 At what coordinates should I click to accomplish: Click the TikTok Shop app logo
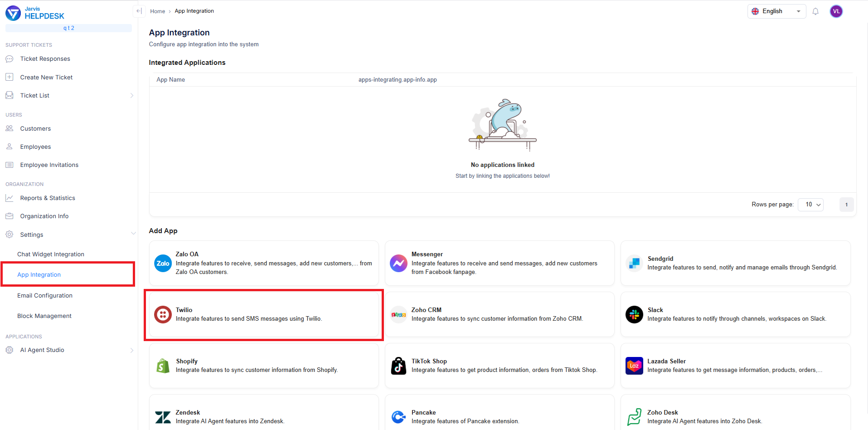point(398,366)
